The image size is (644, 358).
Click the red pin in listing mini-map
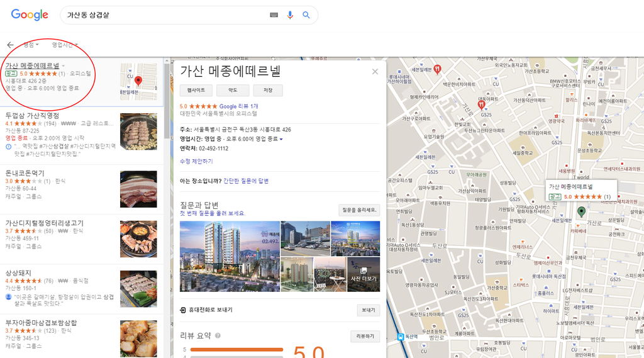pyautogui.click(x=138, y=81)
